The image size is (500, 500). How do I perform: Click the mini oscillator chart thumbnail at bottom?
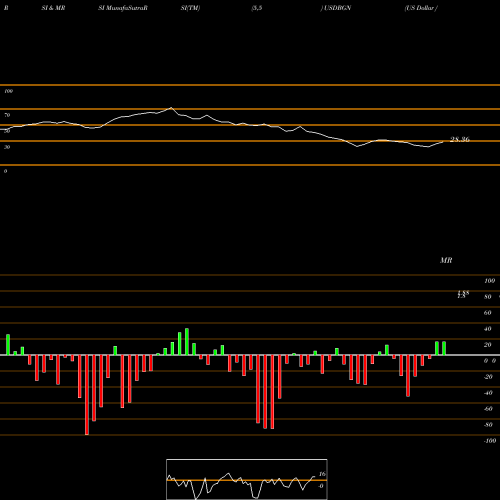coord(247,479)
